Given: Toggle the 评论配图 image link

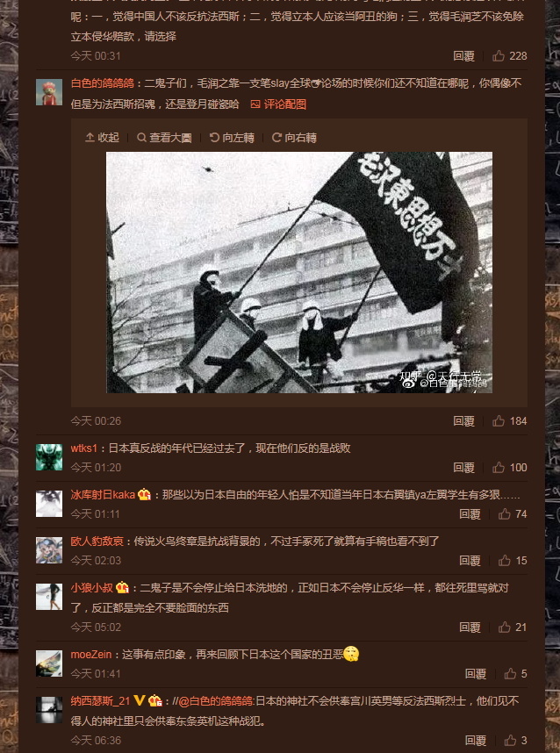Looking at the screenshot, I should (278, 104).
